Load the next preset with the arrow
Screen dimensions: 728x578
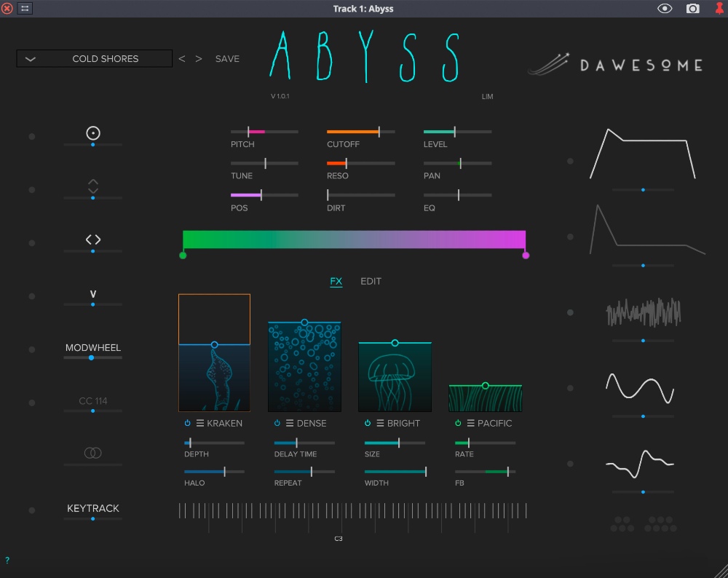pos(198,58)
